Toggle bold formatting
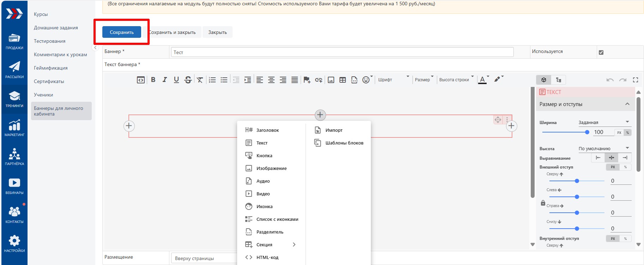This screenshot has height=265, width=644. coord(153,80)
